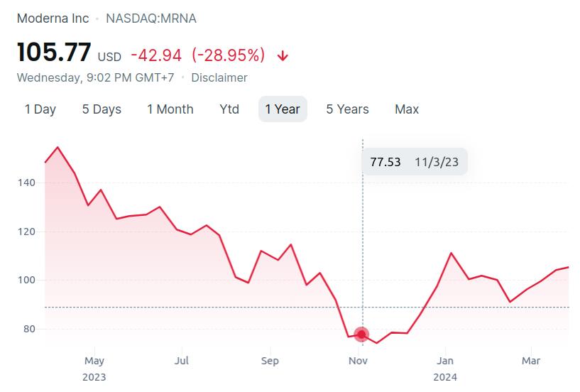Click the Jan label on time axis
The image size is (580, 392).
pyautogui.click(x=445, y=361)
